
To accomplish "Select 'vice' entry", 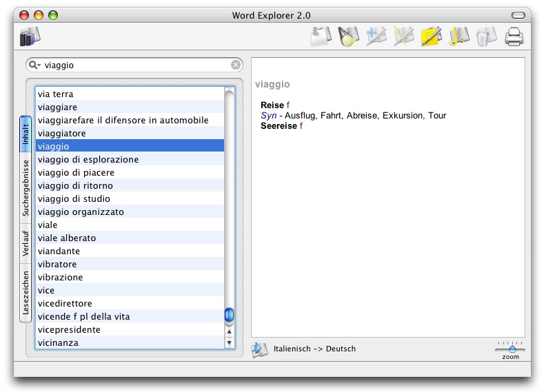I will (x=130, y=290).
